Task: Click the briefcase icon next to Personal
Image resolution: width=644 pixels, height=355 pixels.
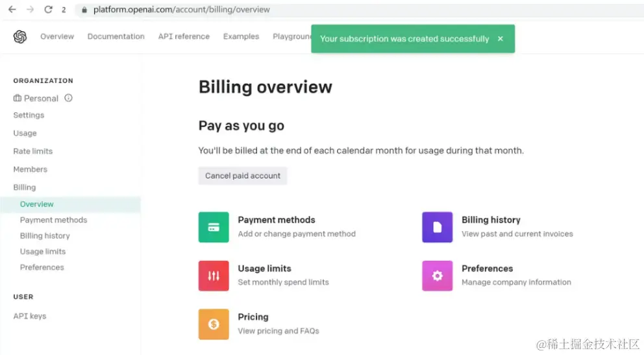Action: [x=18, y=98]
